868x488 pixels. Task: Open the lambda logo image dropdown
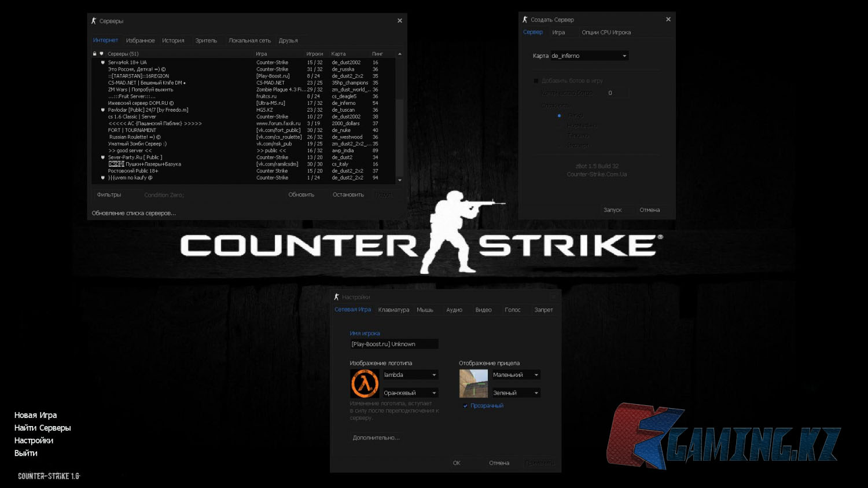tap(410, 375)
